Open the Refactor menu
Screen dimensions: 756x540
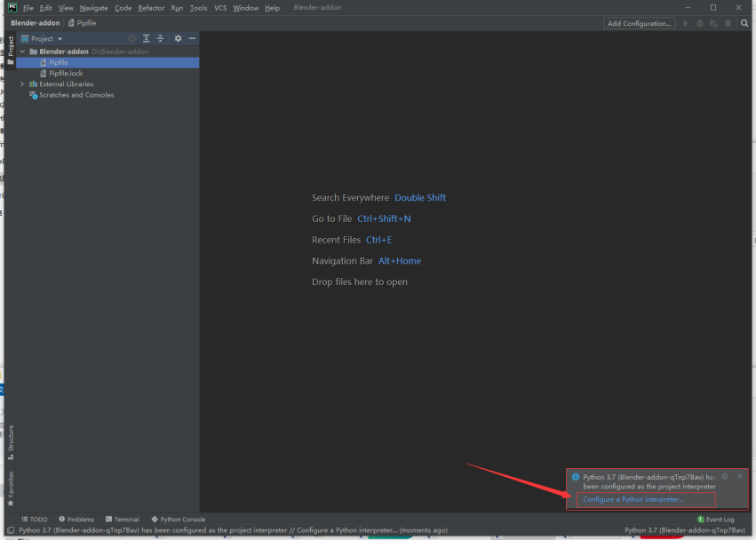click(151, 8)
